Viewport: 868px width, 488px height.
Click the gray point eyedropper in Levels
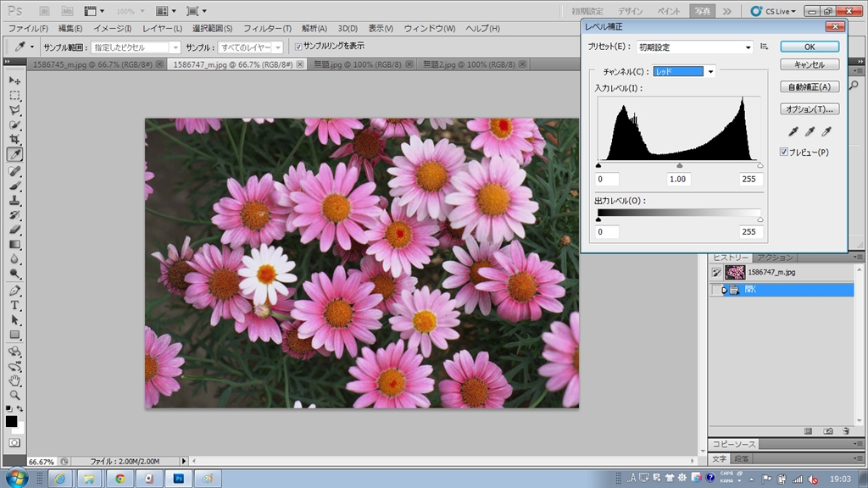[810, 131]
